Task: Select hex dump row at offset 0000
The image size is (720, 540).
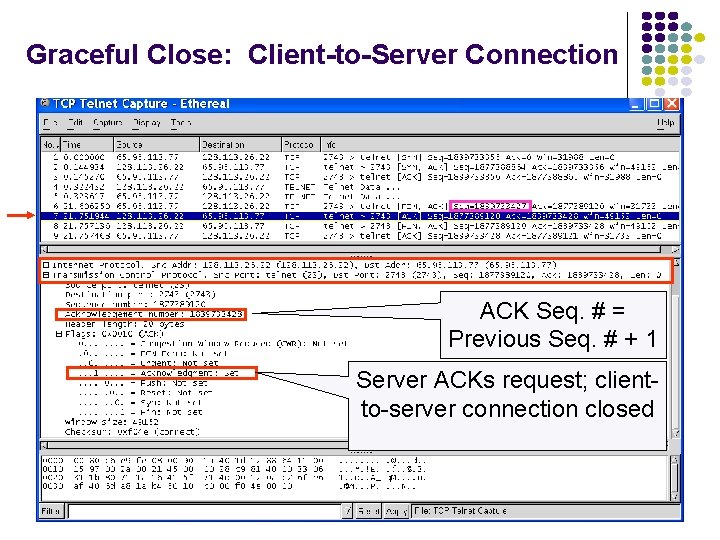Action: (x=235, y=460)
